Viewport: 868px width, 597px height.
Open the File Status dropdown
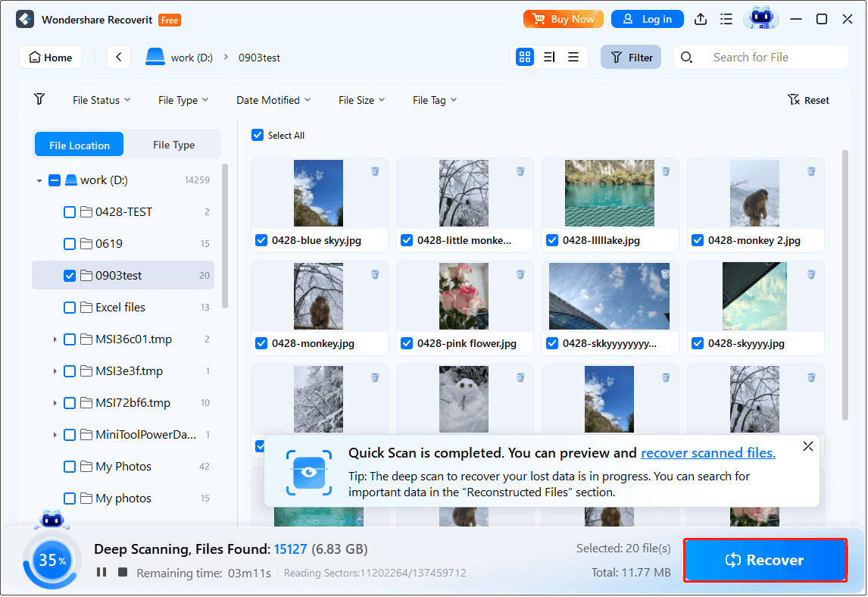(x=101, y=100)
